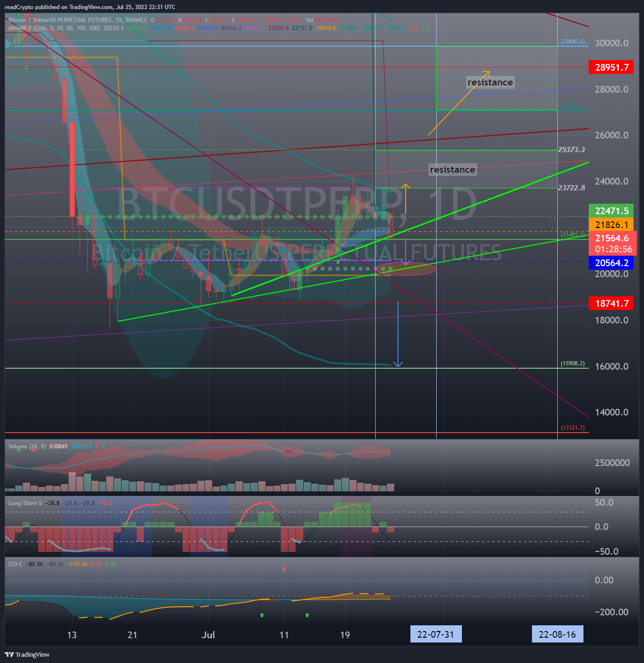The image size is (644, 663).
Task: Click the (29840.6) line label
Action: [x=572, y=41]
